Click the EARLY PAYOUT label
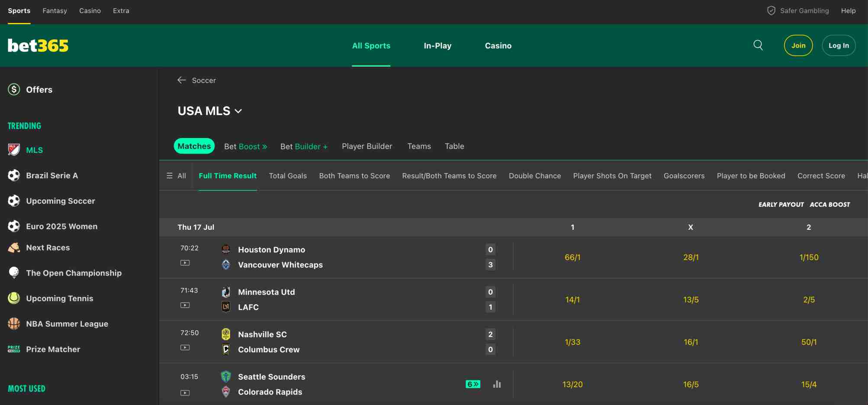 tap(781, 204)
